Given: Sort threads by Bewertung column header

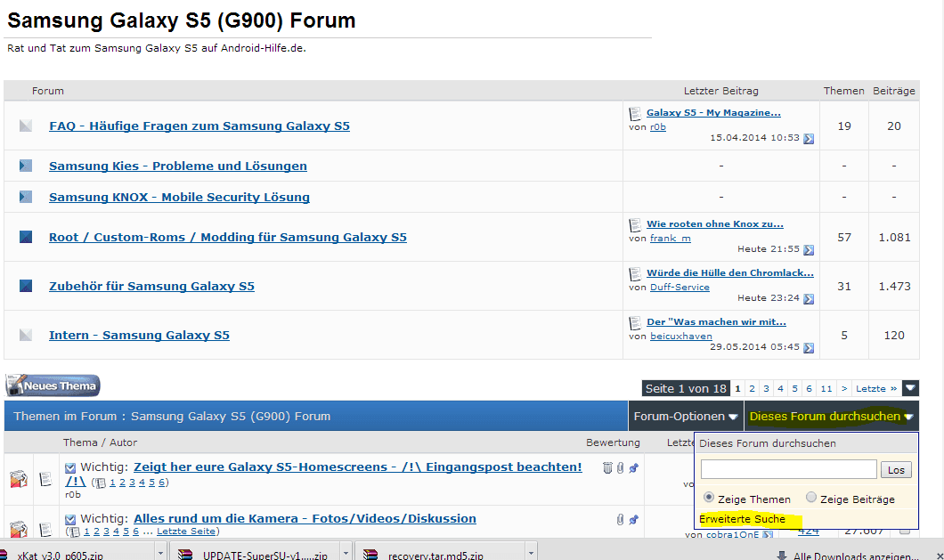Looking at the screenshot, I should (x=613, y=442).
